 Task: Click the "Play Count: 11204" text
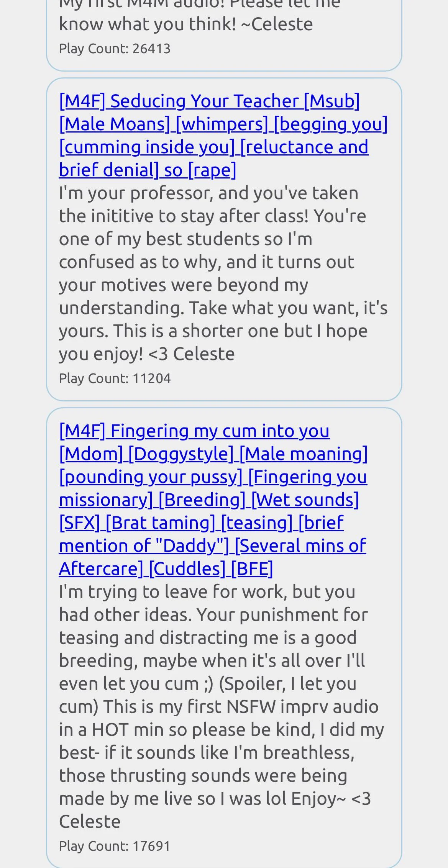click(x=115, y=378)
